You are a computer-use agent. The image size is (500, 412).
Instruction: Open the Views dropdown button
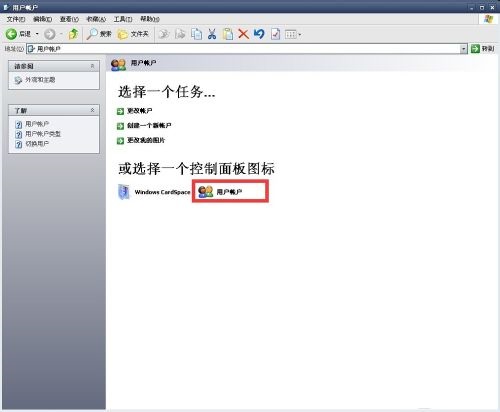click(x=293, y=34)
